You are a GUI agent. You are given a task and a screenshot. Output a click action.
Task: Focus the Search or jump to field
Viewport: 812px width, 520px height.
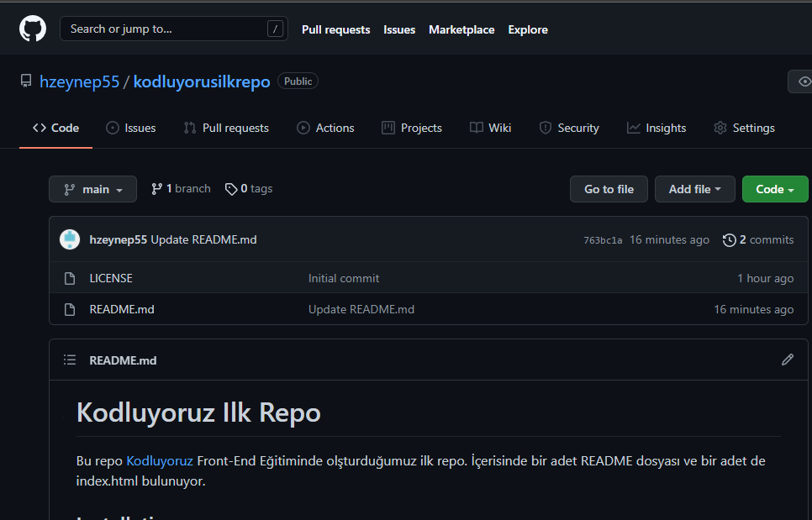(173, 29)
